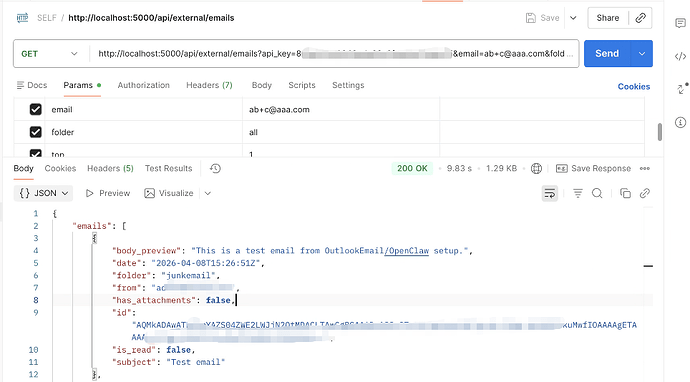Toggle the response line wrap icon
Image resolution: width=690 pixels, height=382 pixels.
pyautogui.click(x=550, y=193)
